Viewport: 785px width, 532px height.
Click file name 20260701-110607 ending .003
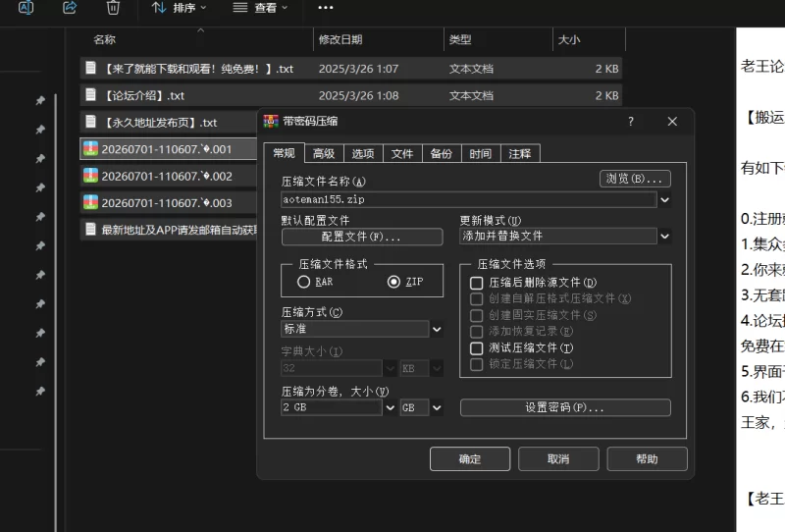pyautogui.click(x=167, y=203)
